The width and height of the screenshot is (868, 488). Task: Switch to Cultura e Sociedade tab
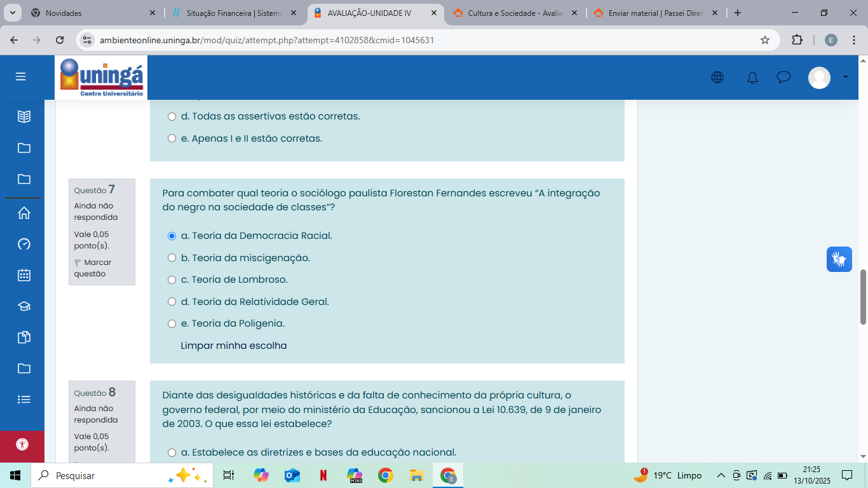(x=515, y=13)
